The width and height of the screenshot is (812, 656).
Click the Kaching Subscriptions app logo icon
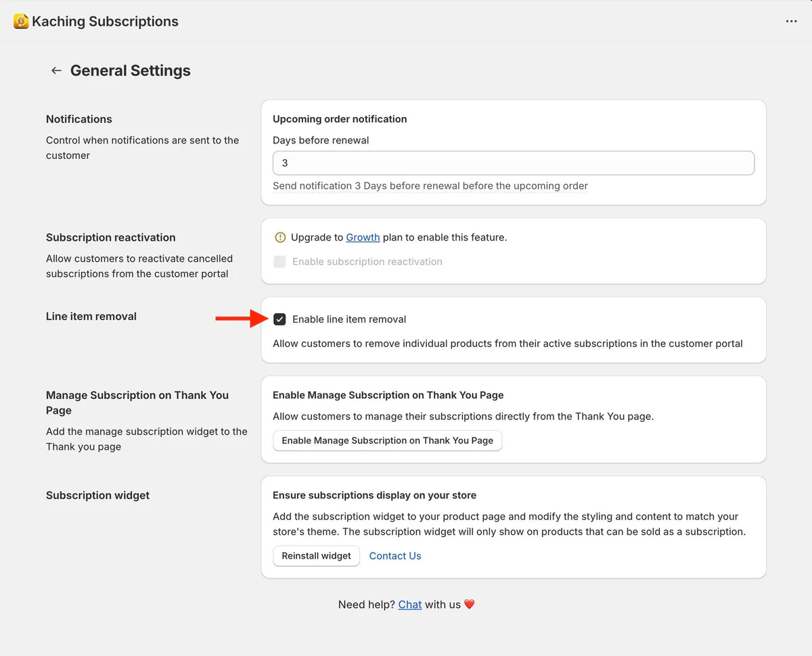pos(21,22)
